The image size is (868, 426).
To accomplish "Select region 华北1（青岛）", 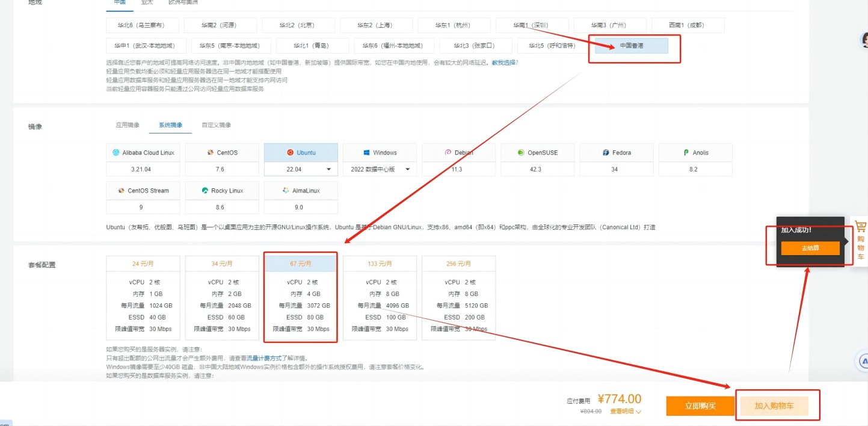I will 312,46.
